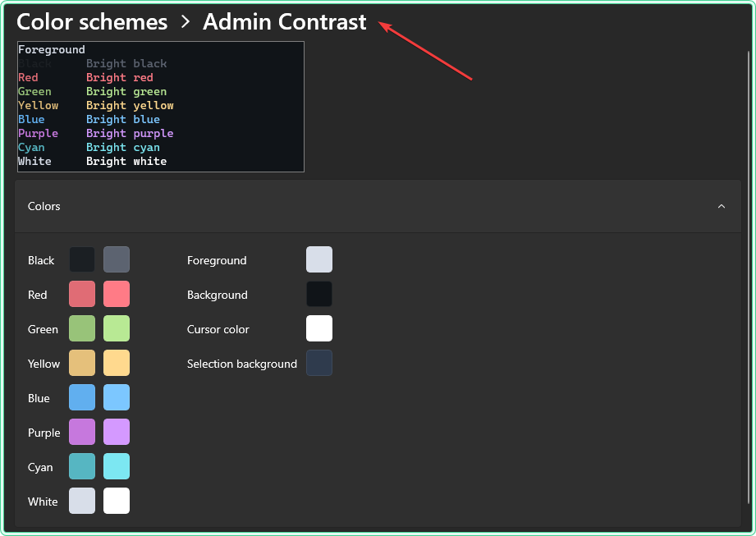Image resolution: width=756 pixels, height=536 pixels.
Task: Click the Admin Contrast breadcrumb title
Action: 284,22
